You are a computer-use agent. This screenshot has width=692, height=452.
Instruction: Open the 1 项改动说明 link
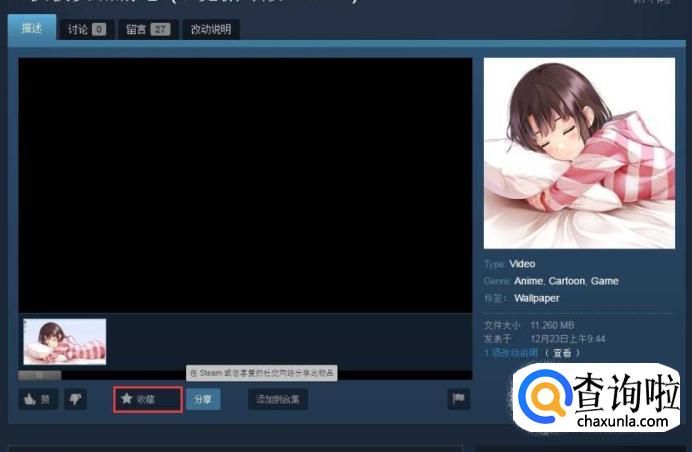coord(511,353)
